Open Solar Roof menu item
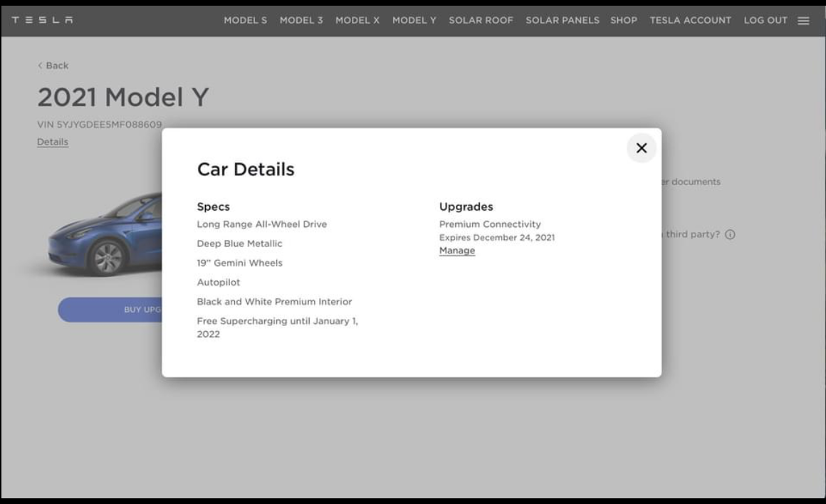This screenshot has height=504, width=826. coord(481,20)
